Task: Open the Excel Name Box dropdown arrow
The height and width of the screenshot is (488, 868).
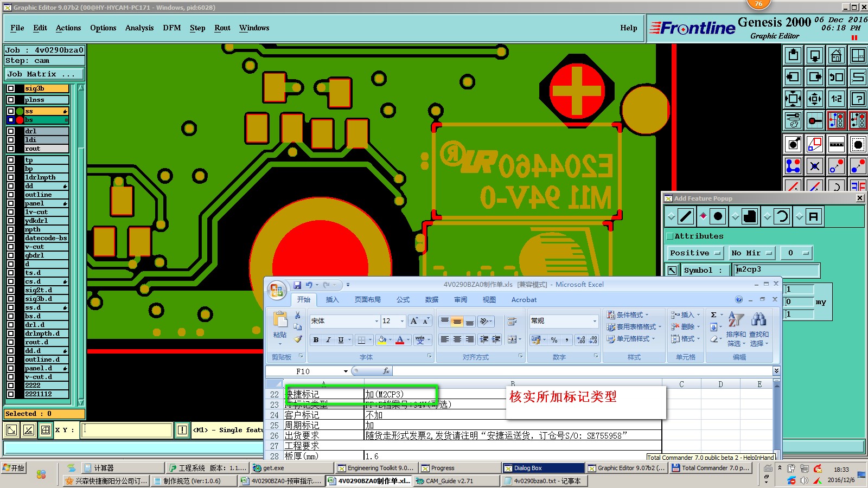Action: (346, 371)
